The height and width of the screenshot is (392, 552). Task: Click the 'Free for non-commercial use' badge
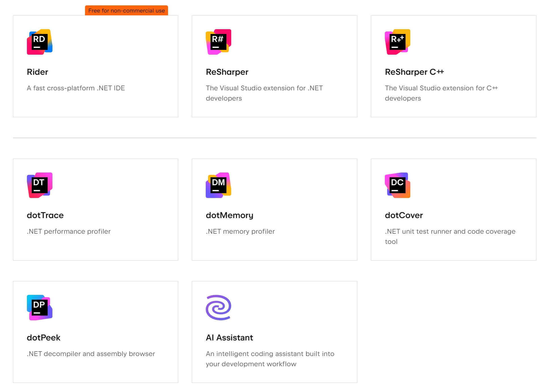pyautogui.click(x=126, y=10)
